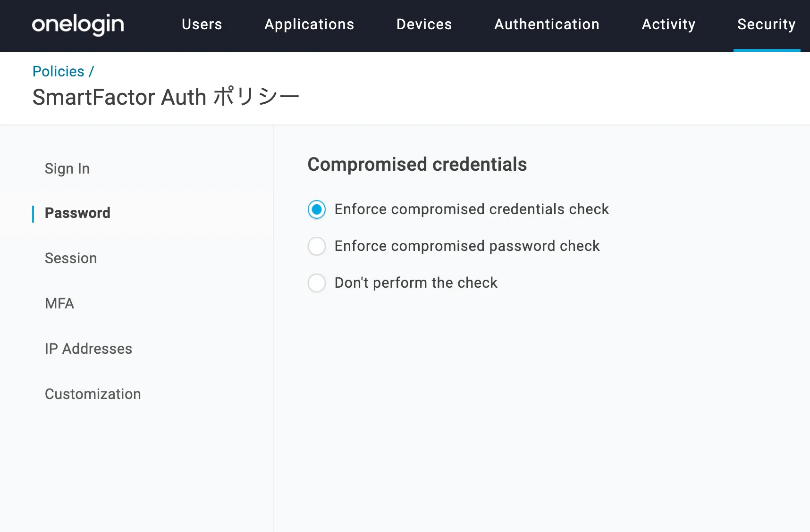Open the Activity menu
This screenshot has width=810, height=532.
point(668,25)
